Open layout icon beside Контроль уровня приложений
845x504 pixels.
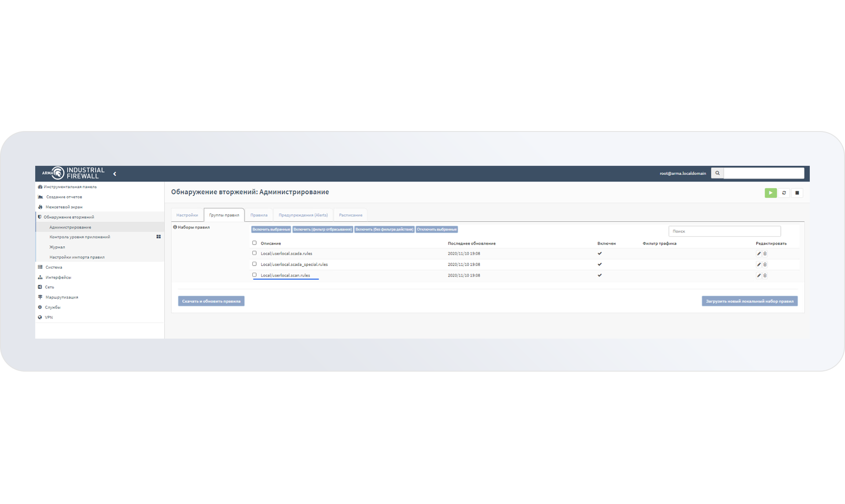[x=158, y=237]
